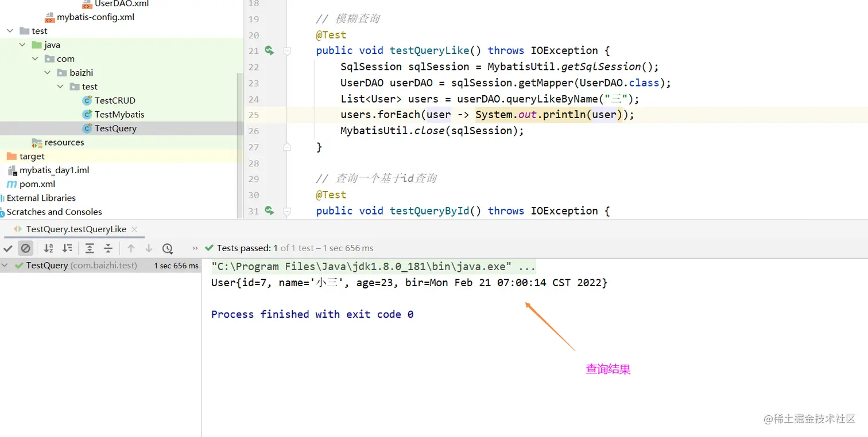Image resolution: width=868 pixels, height=437 pixels.
Task: Click the '1 sec 656 ms' duration label
Action: [x=176, y=266]
